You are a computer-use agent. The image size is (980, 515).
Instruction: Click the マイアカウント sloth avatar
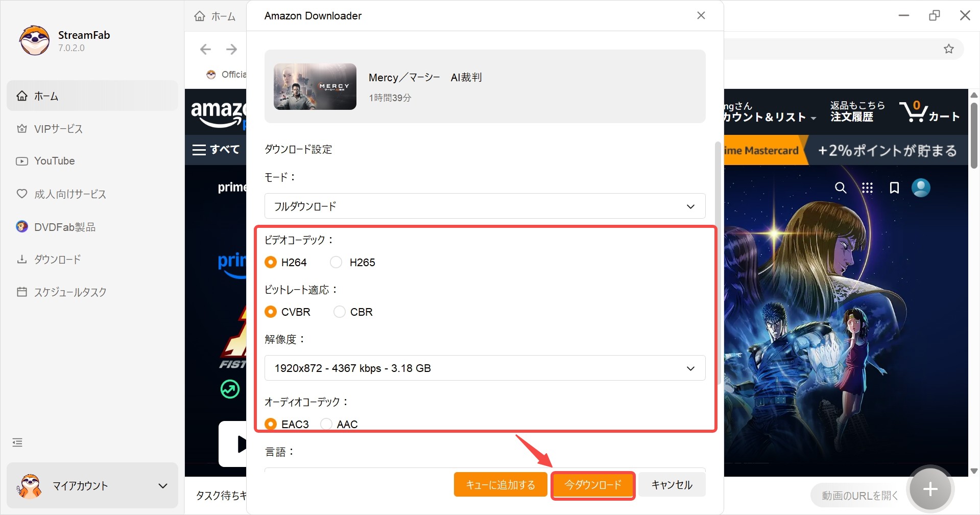[x=29, y=486]
